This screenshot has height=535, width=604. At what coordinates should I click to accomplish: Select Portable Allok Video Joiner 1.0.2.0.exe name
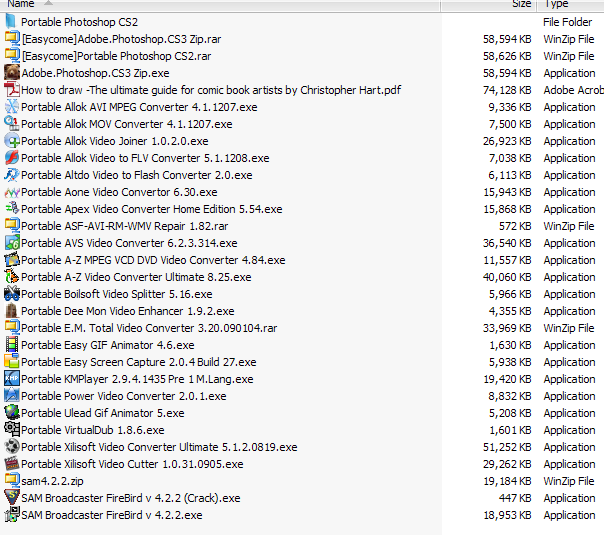pyautogui.click(x=115, y=141)
